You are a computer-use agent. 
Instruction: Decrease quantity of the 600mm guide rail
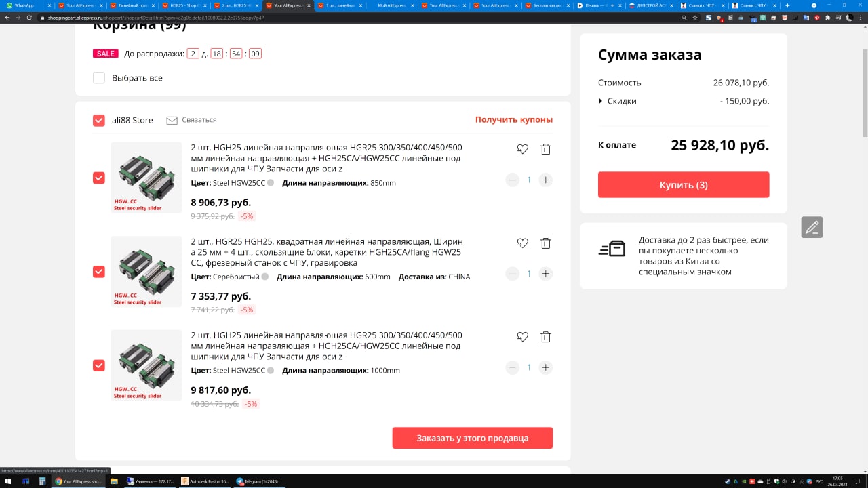513,274
